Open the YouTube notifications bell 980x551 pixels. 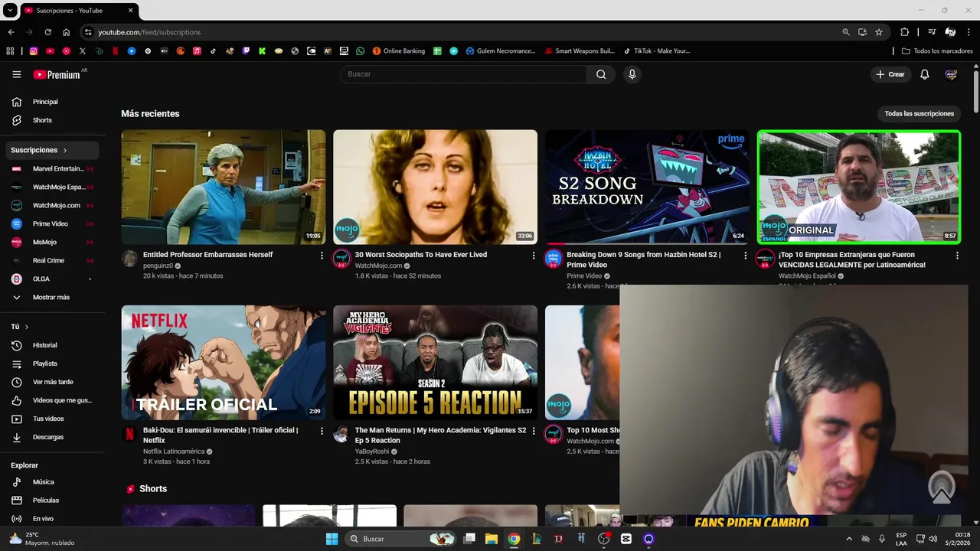pyautogui.click(x=925, y=74)
